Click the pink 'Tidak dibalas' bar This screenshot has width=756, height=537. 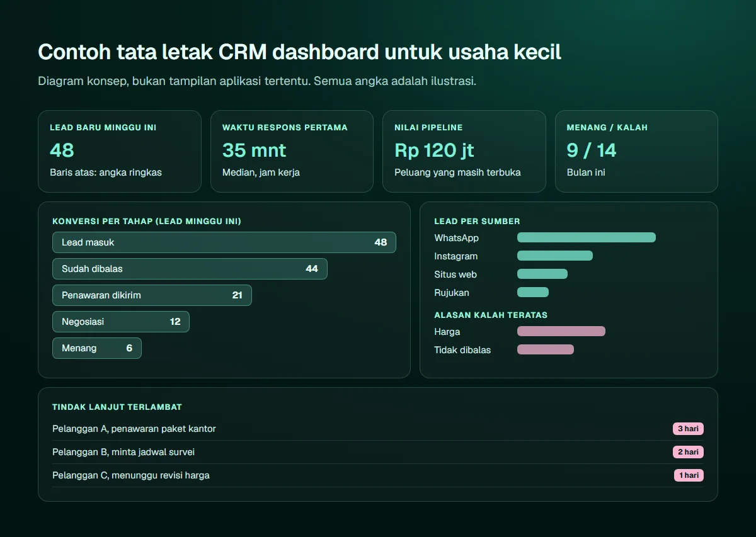coord(546,349)
